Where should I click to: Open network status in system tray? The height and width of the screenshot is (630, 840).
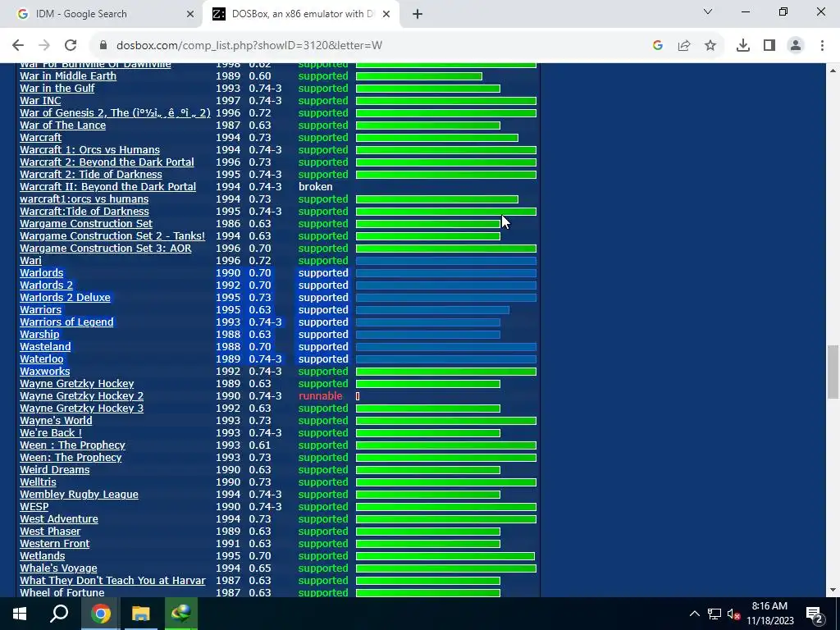[714, 614]
